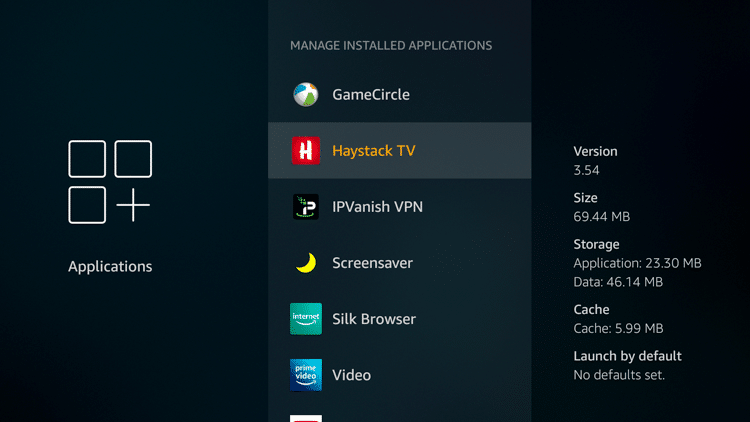
Task: Click the Application: 23.30 MB text
Action: [x=637, y=264]
